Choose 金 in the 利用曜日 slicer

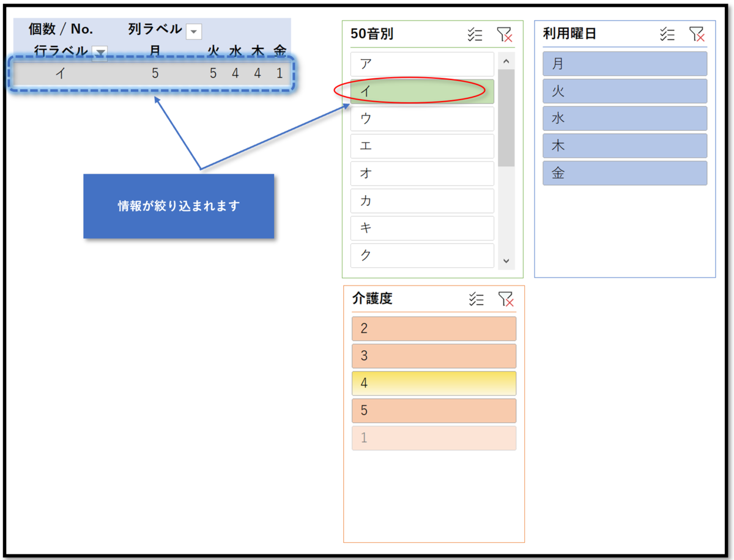(624, 173)
